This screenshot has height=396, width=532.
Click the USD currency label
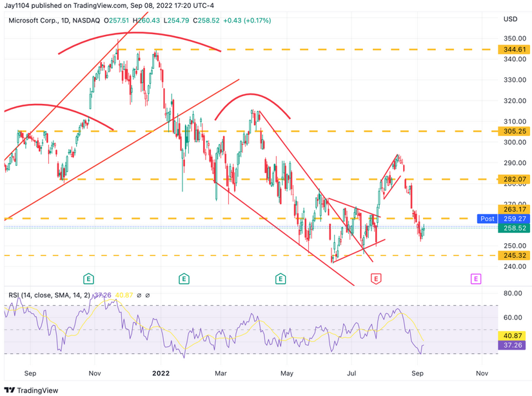tap(510, 19)
